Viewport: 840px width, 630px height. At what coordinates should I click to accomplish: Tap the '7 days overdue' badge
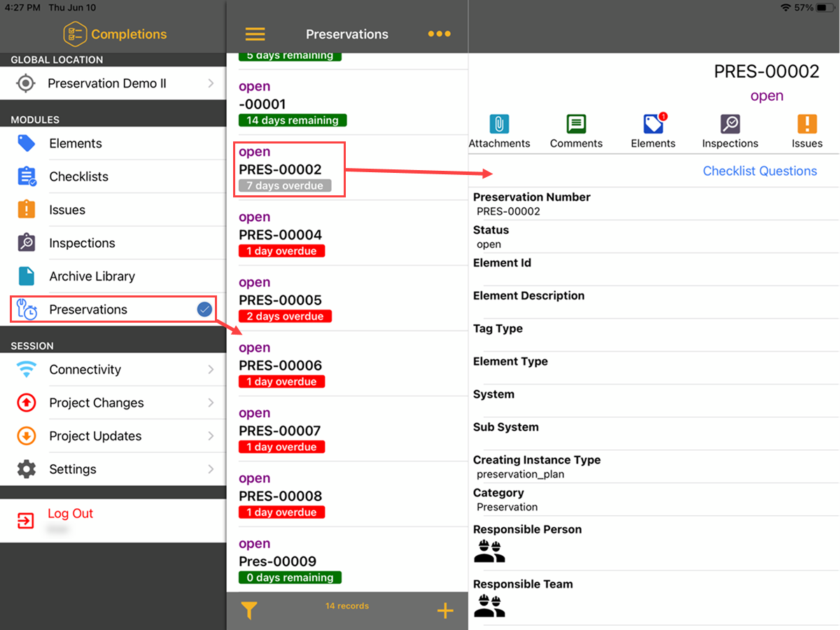[285, 185]
